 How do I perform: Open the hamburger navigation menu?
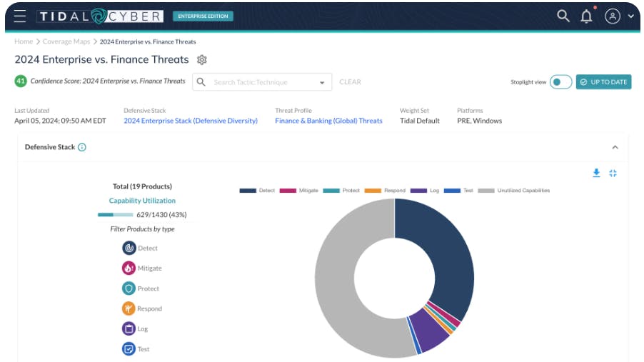pos(19,16)
